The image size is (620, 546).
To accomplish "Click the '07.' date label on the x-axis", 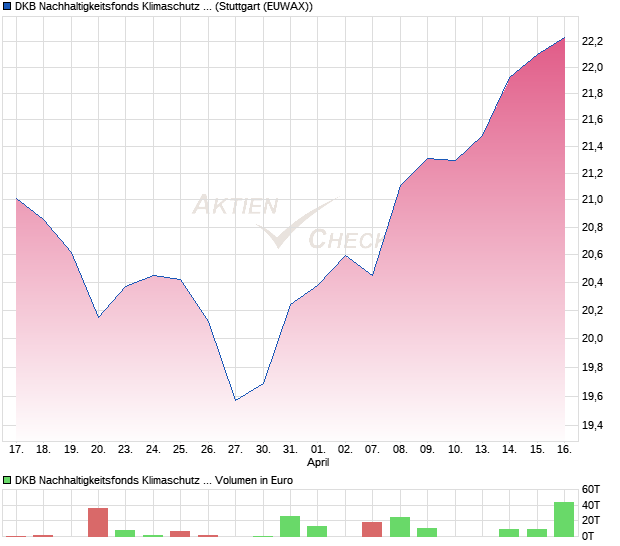I will [x=372, y=449].
